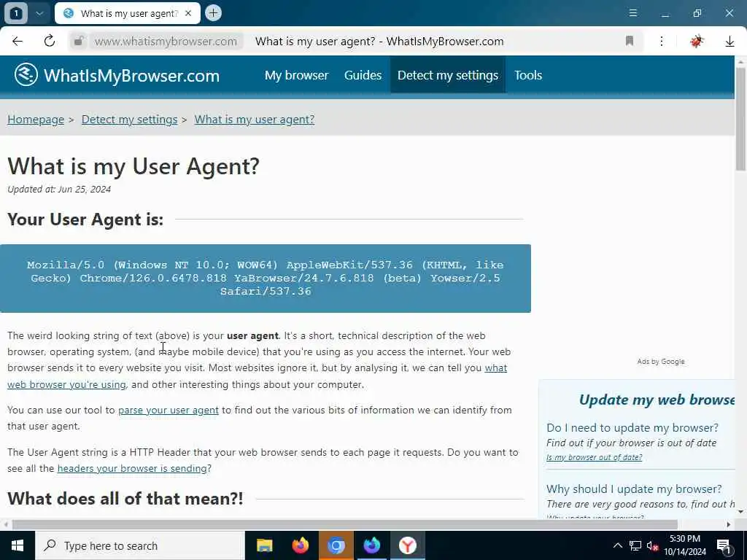
Task: Open the notification center icon
Action: tap(724, 546)
